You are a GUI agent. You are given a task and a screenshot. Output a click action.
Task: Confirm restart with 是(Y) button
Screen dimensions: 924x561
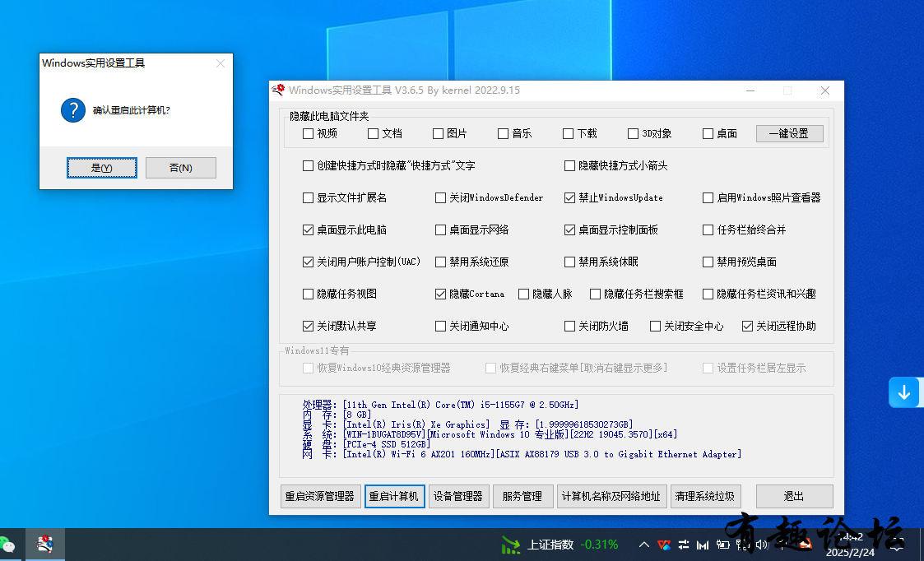pos(102,167)
